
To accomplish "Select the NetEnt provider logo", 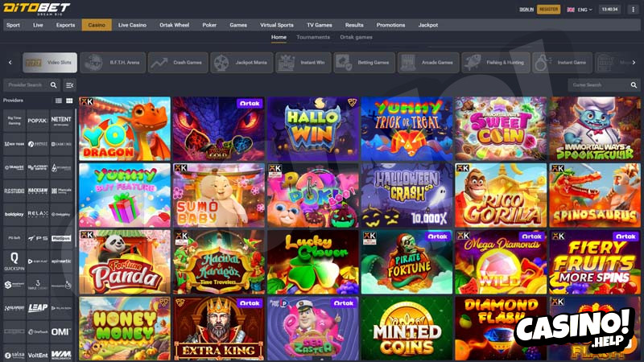I will (x=61, y=121).
